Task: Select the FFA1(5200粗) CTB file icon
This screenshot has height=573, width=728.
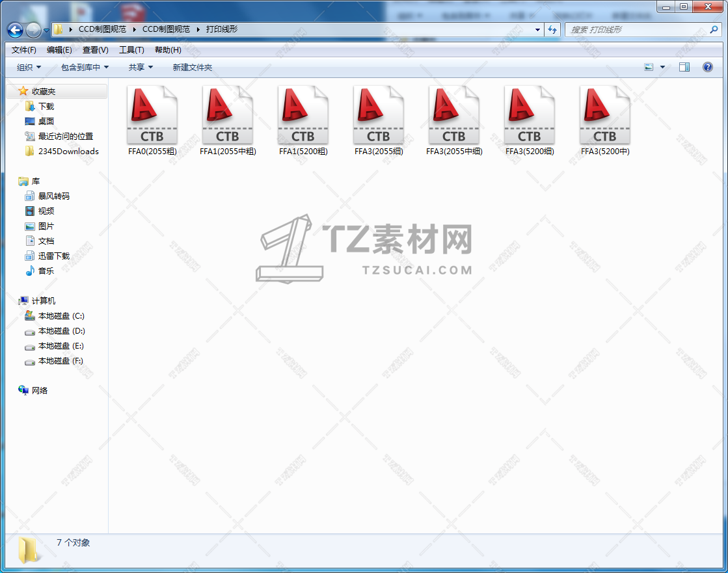Action: 303,115
